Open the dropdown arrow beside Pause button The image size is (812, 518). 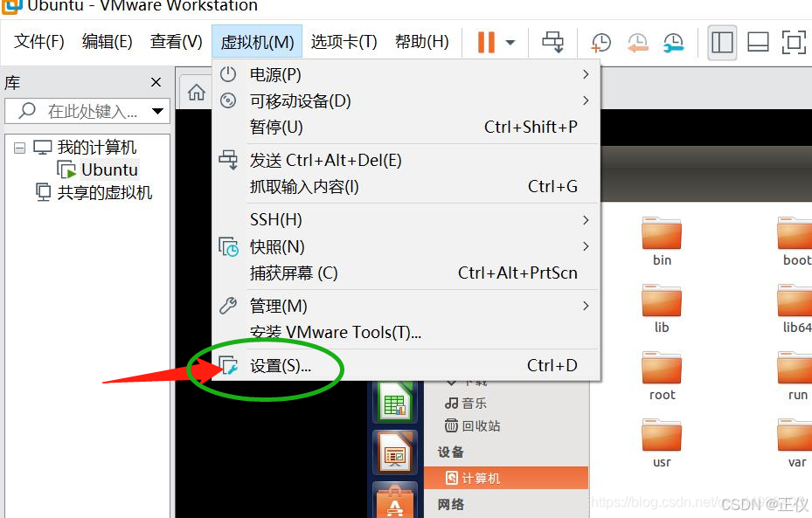[510, 43]
